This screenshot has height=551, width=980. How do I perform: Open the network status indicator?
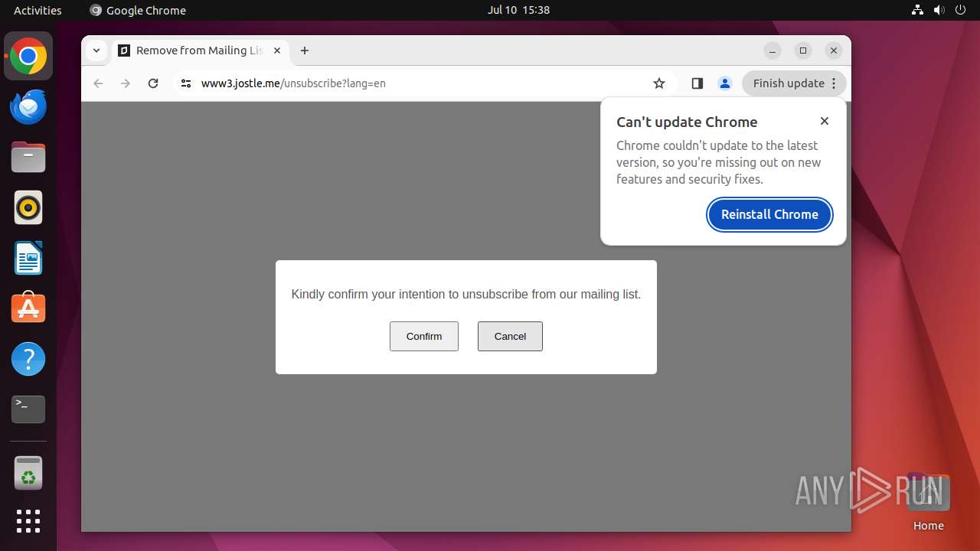(x=917, y=10)
